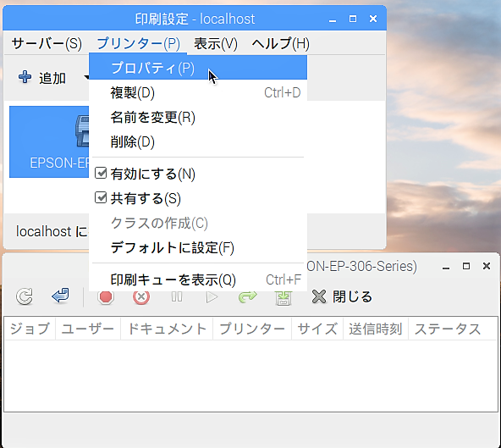
Task: Click the blue plus add icon
Action: (25, 77)
